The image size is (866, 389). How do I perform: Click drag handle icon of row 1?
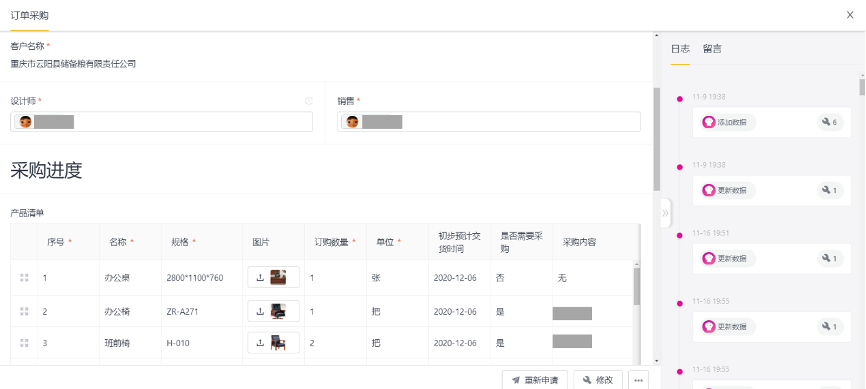pos(24,278)
